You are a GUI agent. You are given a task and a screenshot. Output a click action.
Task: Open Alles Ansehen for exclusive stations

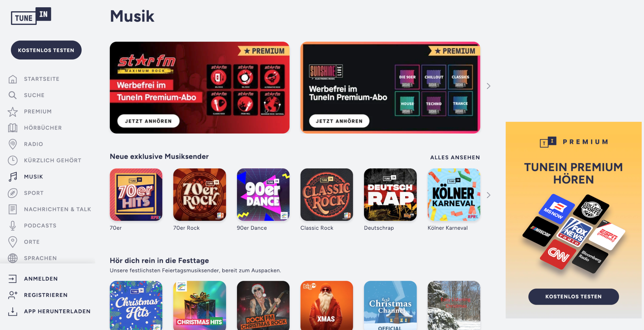pos(455,157)
